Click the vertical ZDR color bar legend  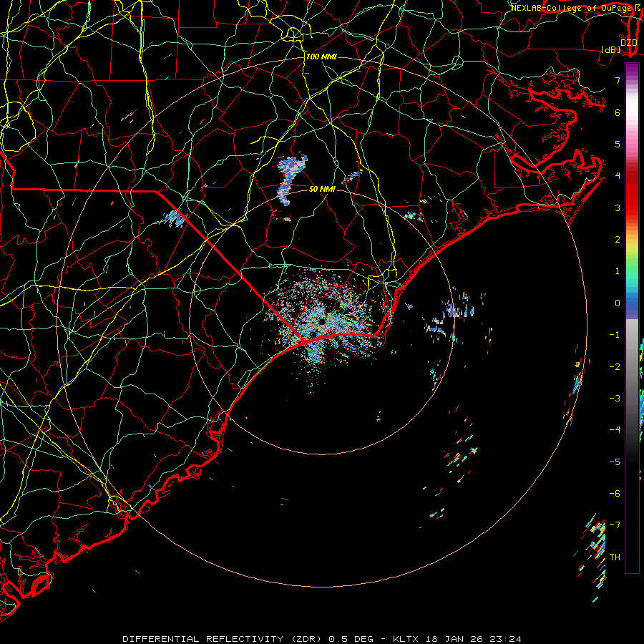[x=632, y=318]
